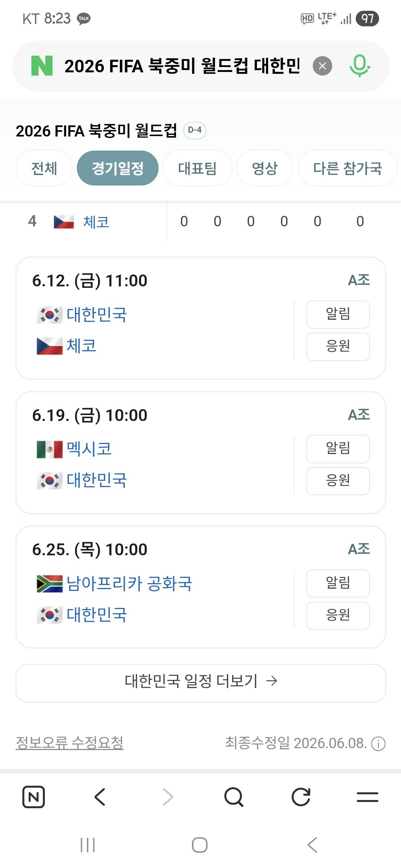Toggle 응원 for the 6.25 South Africa match

tap(338, 615)
